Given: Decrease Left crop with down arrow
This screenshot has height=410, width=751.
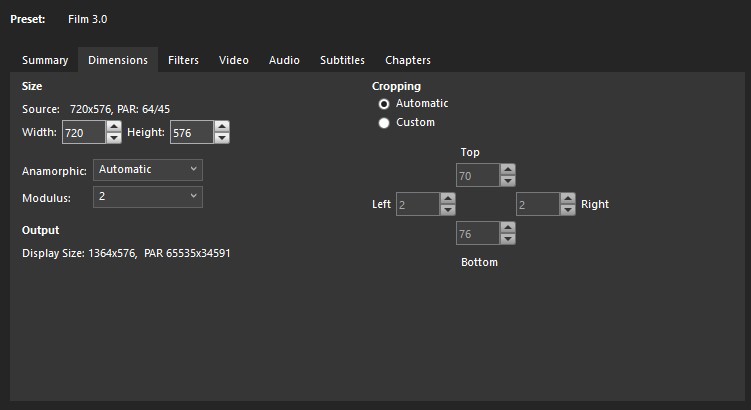Looking at the screenshot, I should coord(448,210).
